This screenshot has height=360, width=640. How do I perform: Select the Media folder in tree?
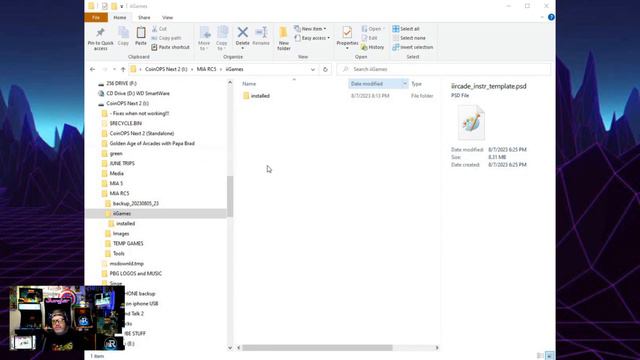[116, 173]
